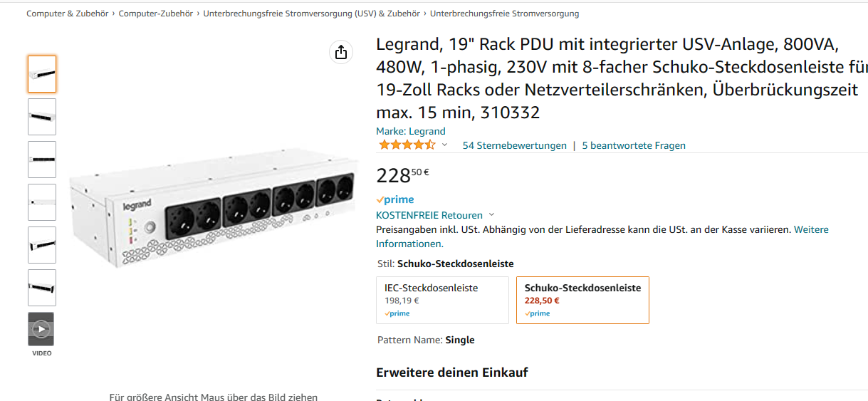Select the fifth product image thumbnail
Screen dimensions: 868x401
click(x=42, y=245)
